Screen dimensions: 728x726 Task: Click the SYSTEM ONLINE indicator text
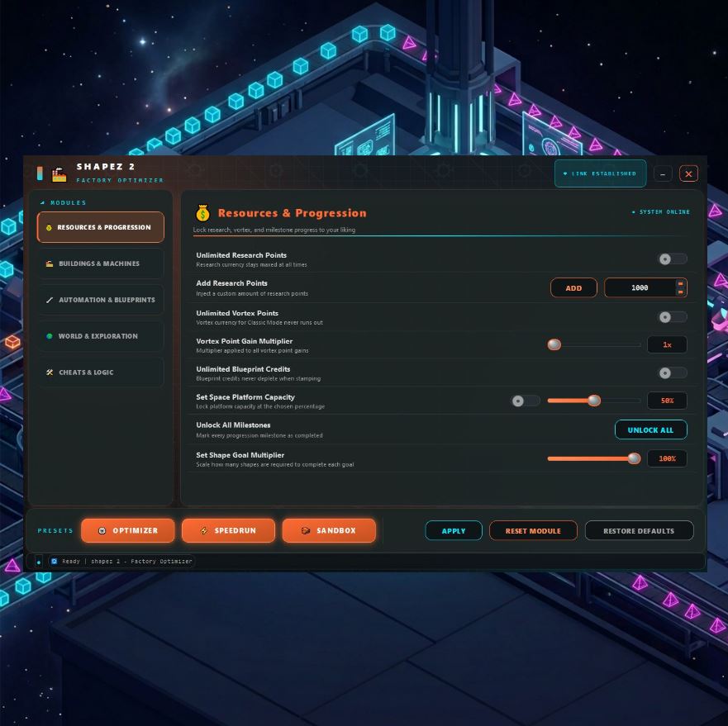tap(661, 211)
